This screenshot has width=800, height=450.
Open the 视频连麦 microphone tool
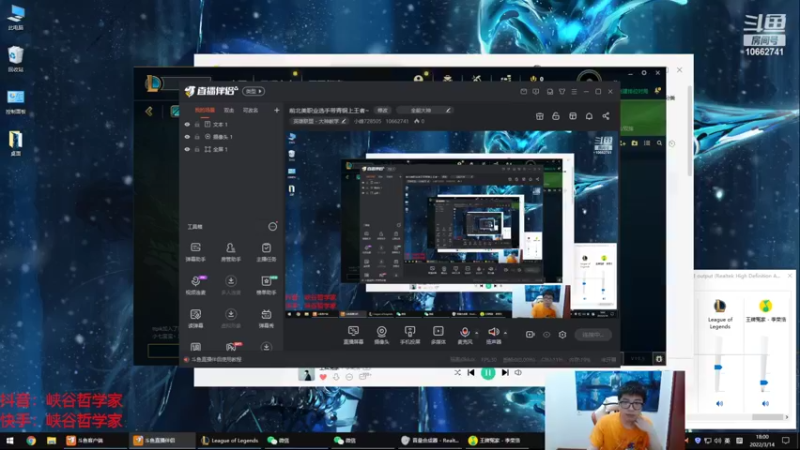click(195, 285)
